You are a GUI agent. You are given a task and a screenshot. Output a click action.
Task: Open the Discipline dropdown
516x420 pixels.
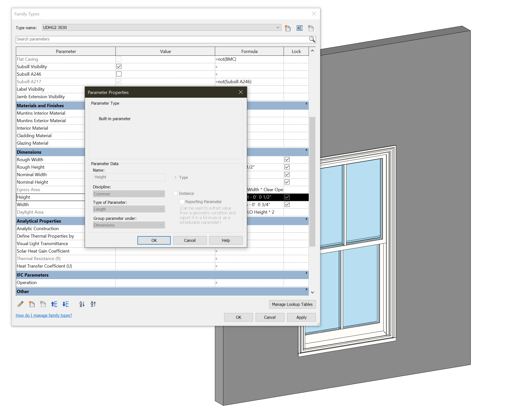point(162,194)
